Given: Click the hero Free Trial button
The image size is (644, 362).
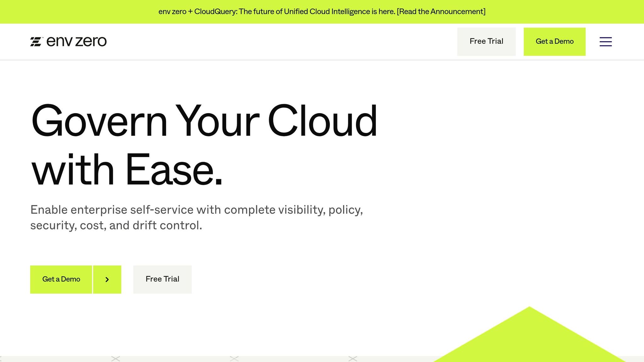Looking at the screenshot, I should tap(162, 279).
